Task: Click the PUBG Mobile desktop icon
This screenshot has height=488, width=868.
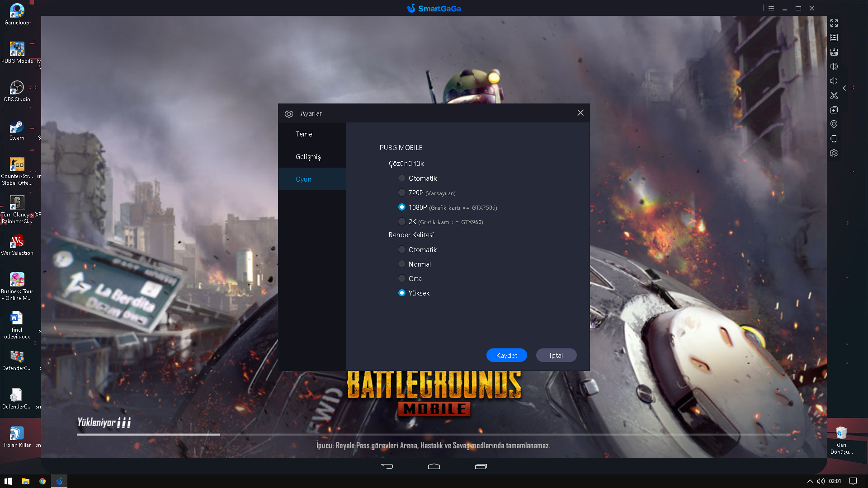Action: (x=17, y=53)
